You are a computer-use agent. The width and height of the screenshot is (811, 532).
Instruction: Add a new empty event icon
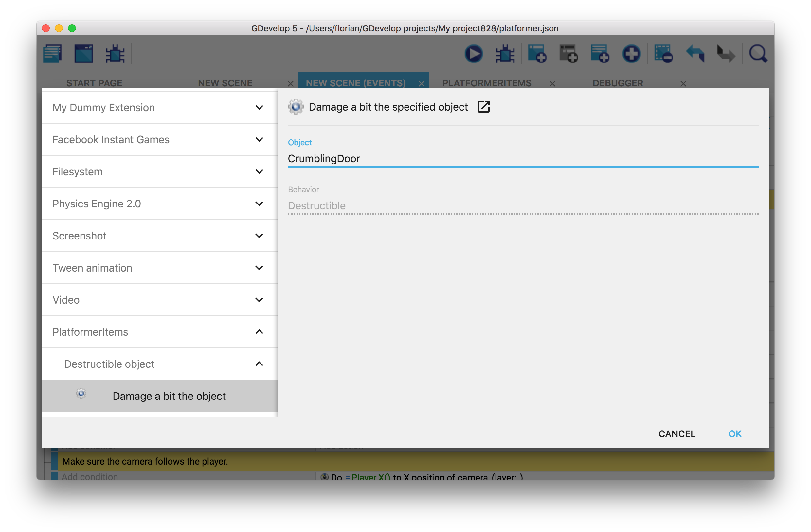pyautogui.click(x=537, y=54)
